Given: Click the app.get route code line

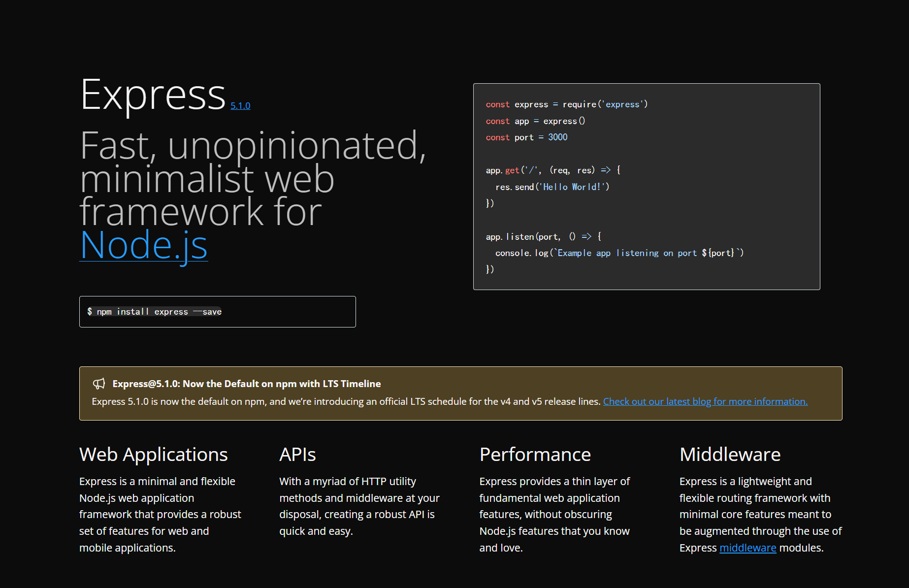Looking at the screenshot, I should 553,170.
